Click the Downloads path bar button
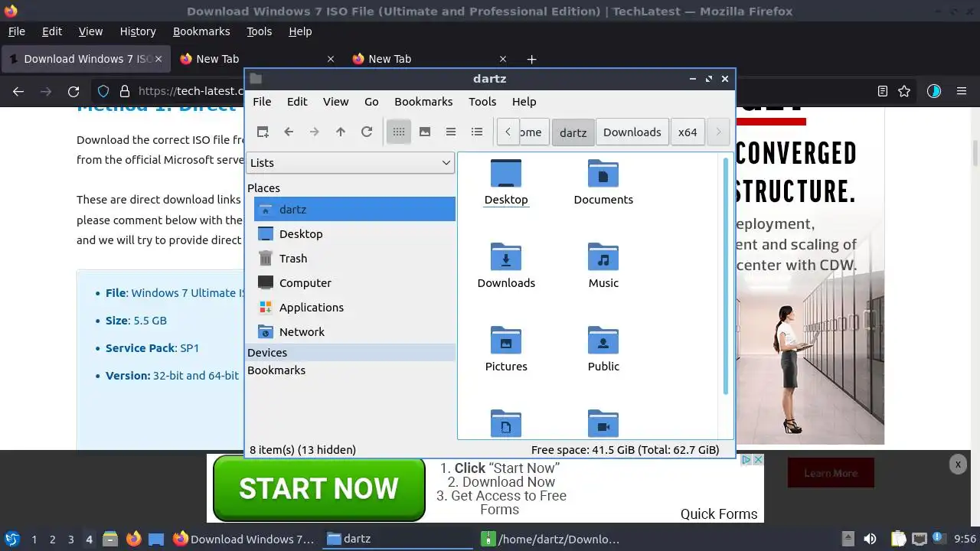The height and width of the screenshot is (551, 980). click(632, 132)
